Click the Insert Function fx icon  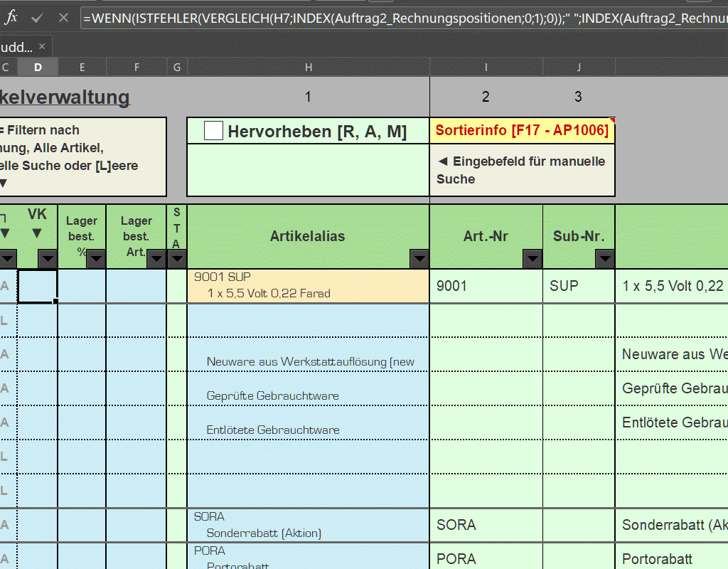pyautogui.click(x=11, y=18)
